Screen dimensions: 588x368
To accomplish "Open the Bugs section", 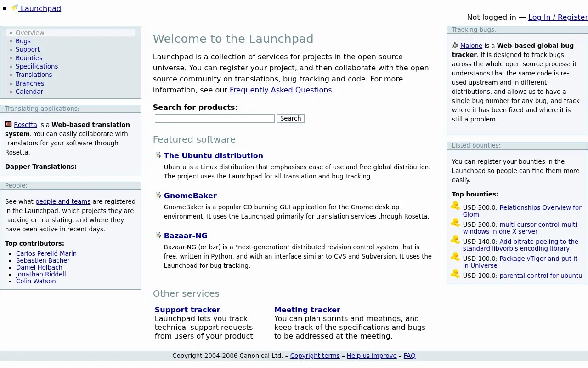I will [23, 41].
